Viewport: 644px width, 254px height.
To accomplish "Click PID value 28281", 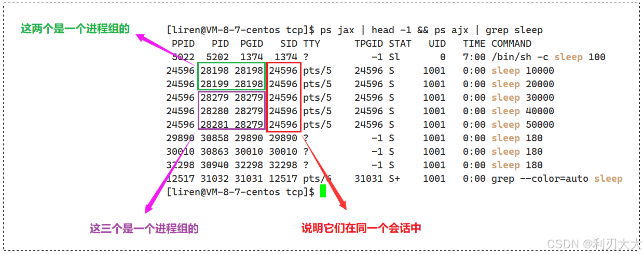I will [x=215, y=125].
